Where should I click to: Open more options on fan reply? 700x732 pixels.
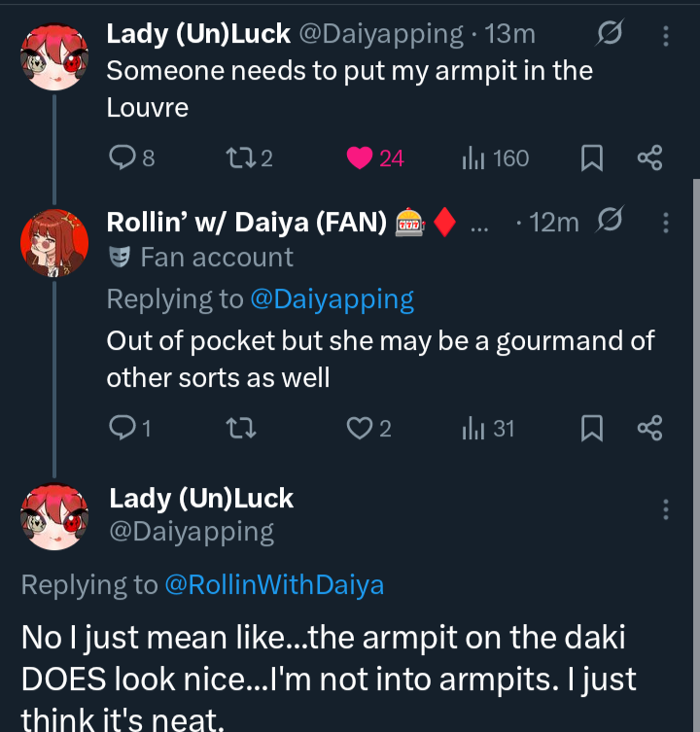pos(666,223)
